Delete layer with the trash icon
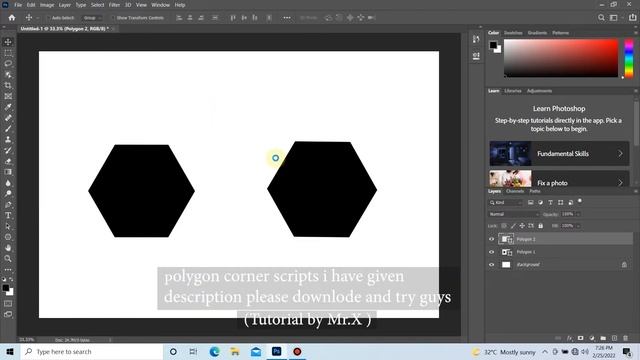 pos(625,338)
